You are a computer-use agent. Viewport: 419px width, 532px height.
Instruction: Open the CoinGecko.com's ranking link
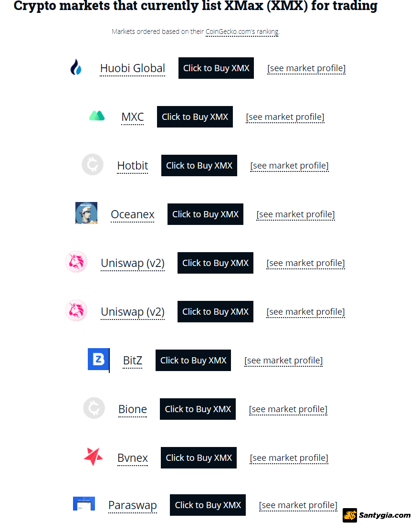pyautogui.click(x=242, y=32)
